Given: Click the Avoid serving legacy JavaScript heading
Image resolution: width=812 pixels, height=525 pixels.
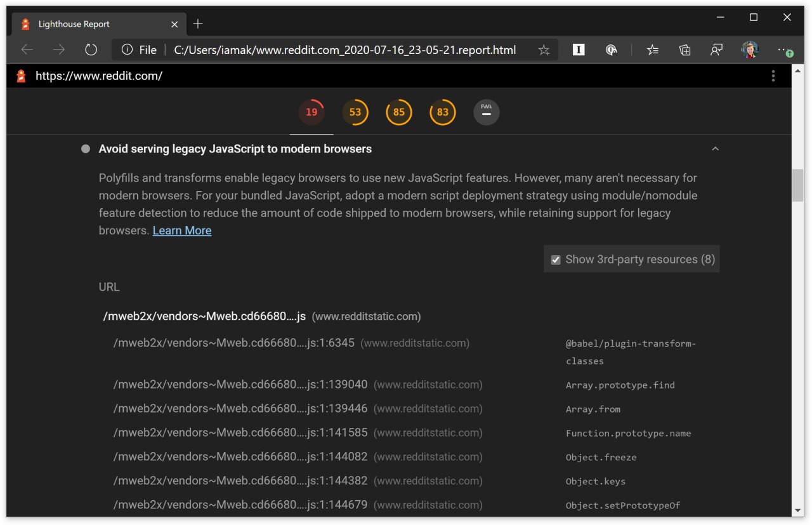Looking at the screenshot, I should point(235,149).
